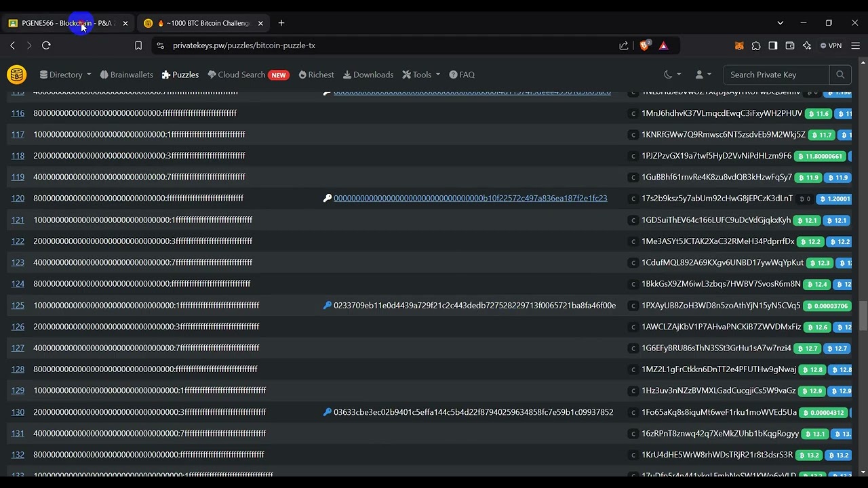This screenshot has width=868, height=488.
Task: Click the 'c' badge before address 1PXAyUB8ZoH3
Action: (x=633, y=306)
